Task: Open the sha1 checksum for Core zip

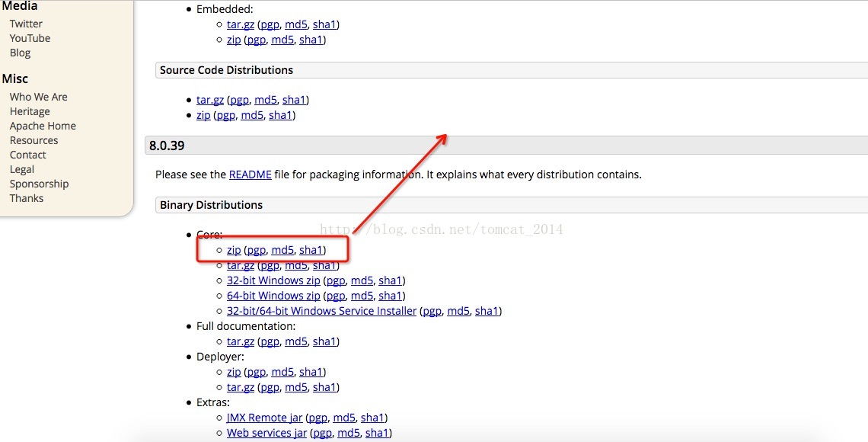Action: [x=311, y=251]
